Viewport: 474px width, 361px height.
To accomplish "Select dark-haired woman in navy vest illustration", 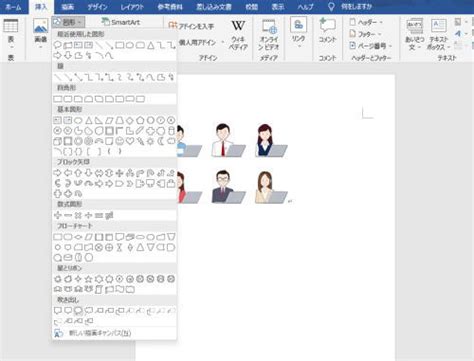I will pos(271,140).
